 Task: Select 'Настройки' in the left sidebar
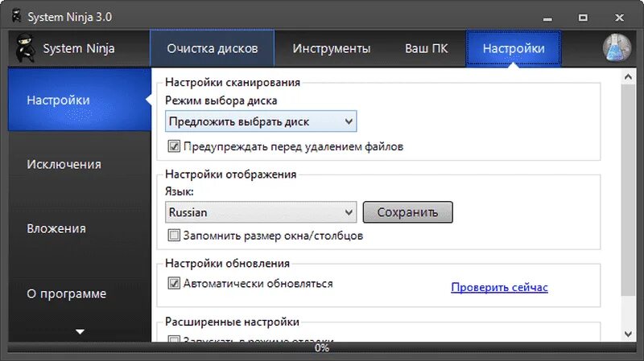[80, 100]
